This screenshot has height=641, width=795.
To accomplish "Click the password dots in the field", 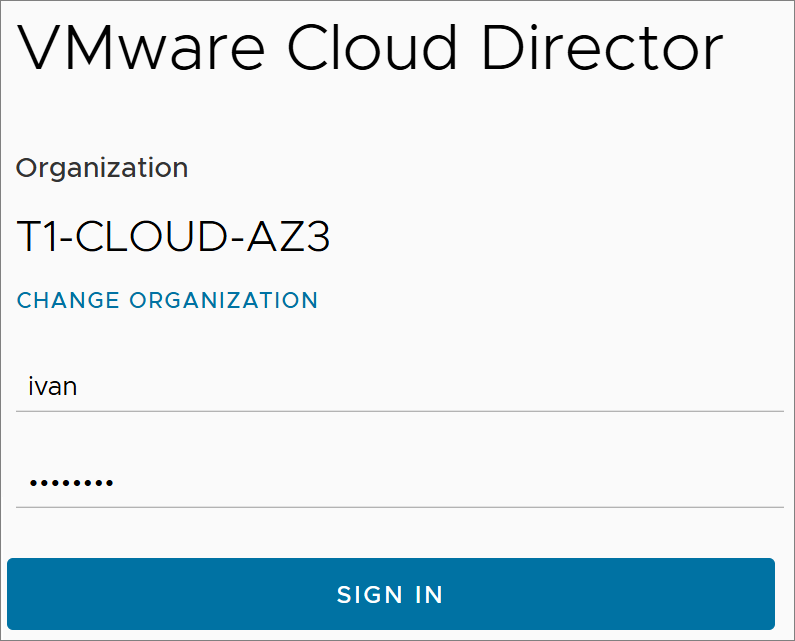I will [x=71, y=483].
